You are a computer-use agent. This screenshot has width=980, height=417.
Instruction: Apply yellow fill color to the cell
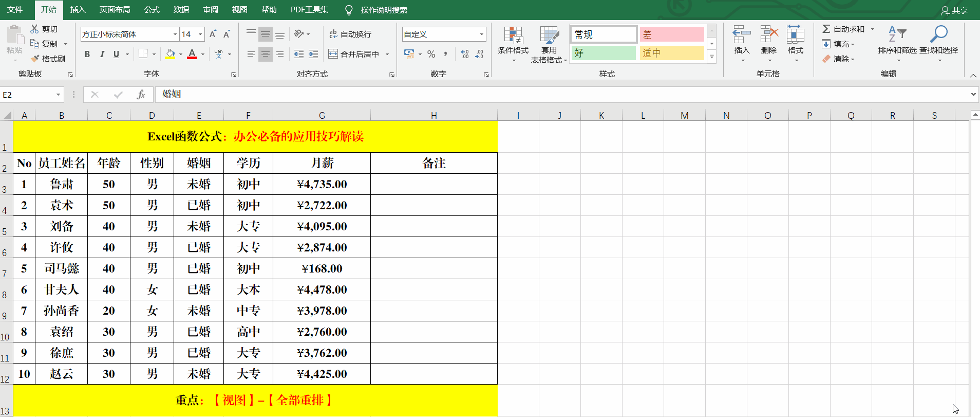coord(171,54)
